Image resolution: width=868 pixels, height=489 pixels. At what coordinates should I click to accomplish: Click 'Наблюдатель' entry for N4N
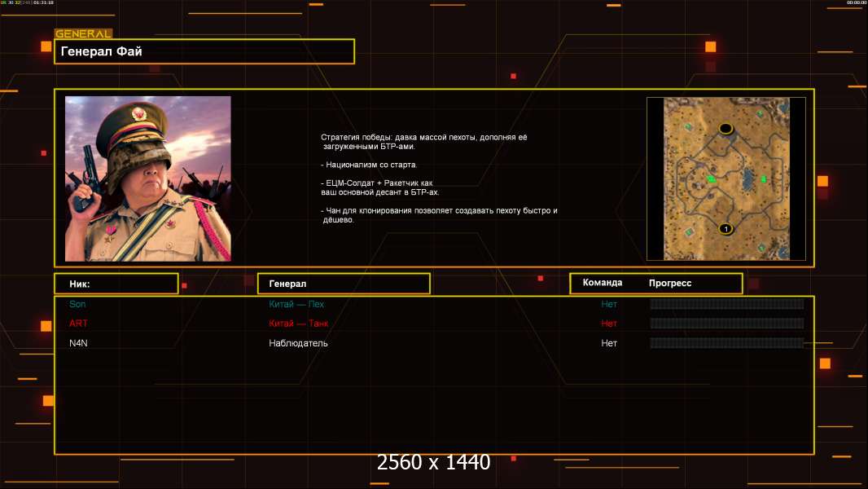click(x=298, y=343)
